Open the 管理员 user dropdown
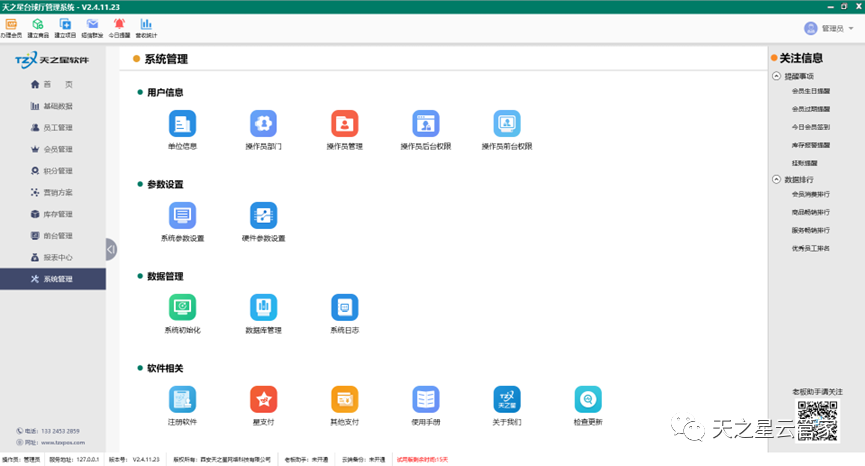865x466 pixels. (x=829, y=29)
